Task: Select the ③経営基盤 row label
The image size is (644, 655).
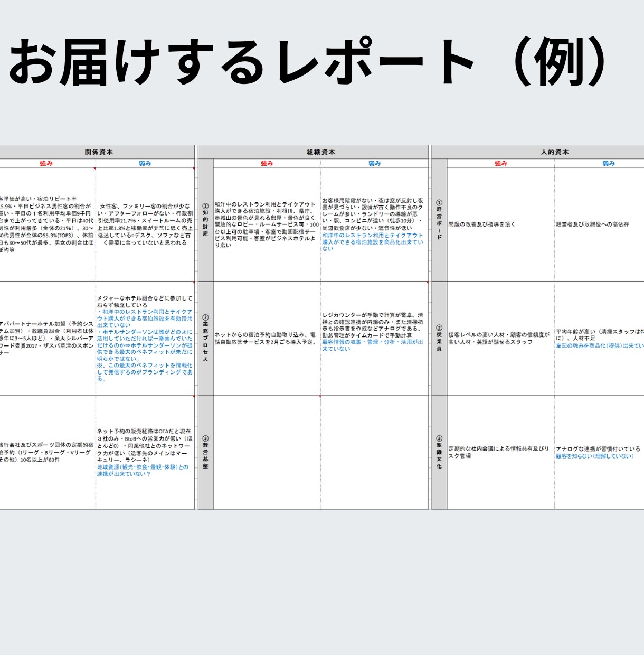Action: click(x=206, y=453)
